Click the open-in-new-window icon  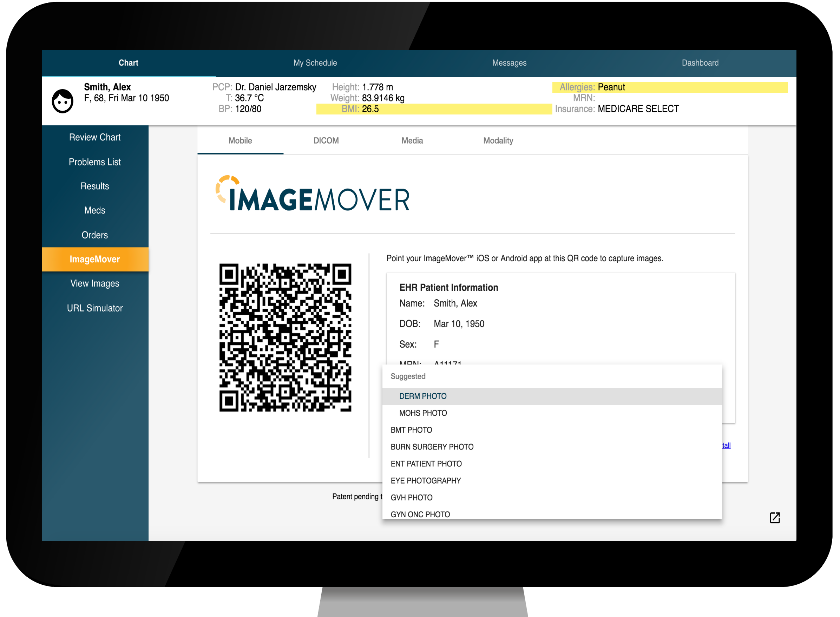coord(775,518)
